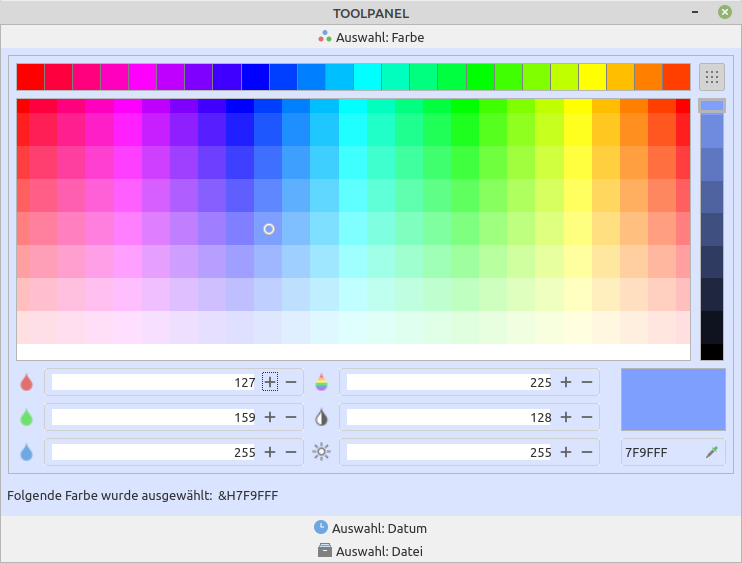Increase the blue value with plus
The height and width of the screenshot is (563, 742).
point(270,452)
